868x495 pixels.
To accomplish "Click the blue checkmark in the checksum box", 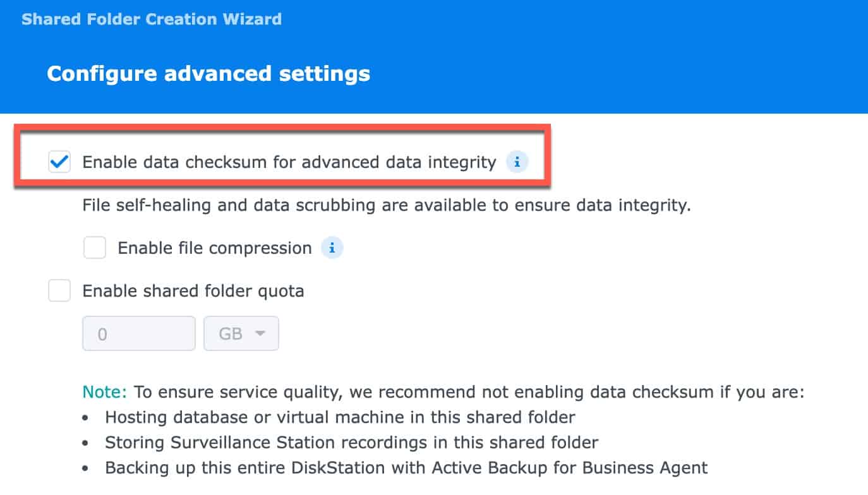I will [x=59, y=162].
